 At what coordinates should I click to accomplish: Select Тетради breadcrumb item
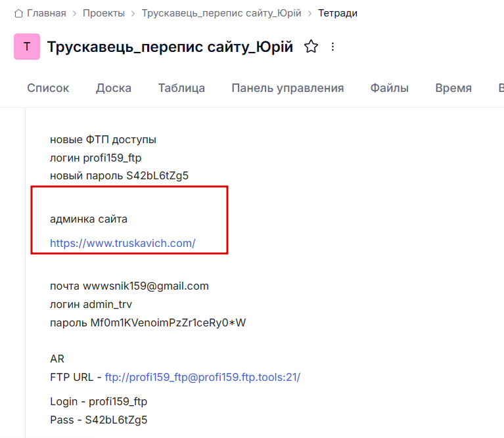(338, 13)
